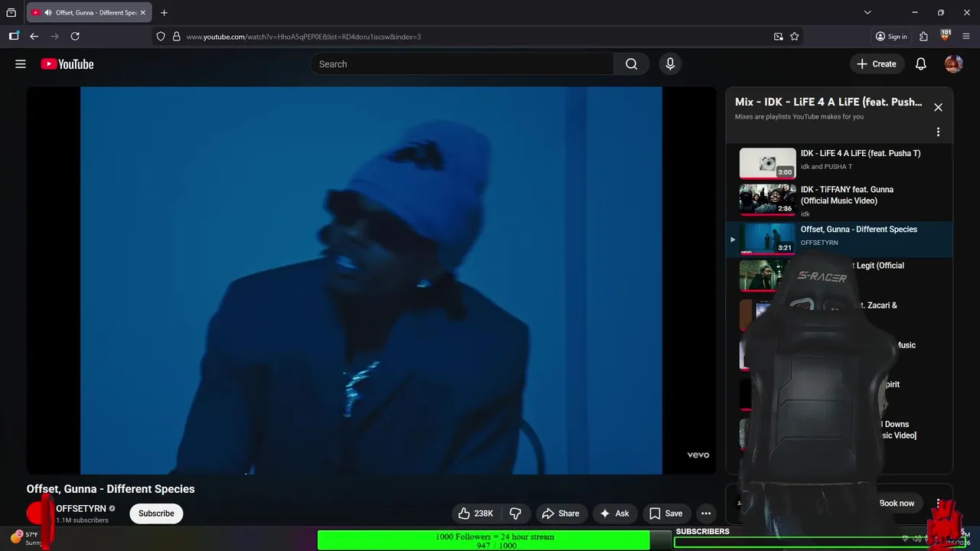Bookmark this page with star icon
Viewport: 980px width, 551px height.
pos(795,36)
